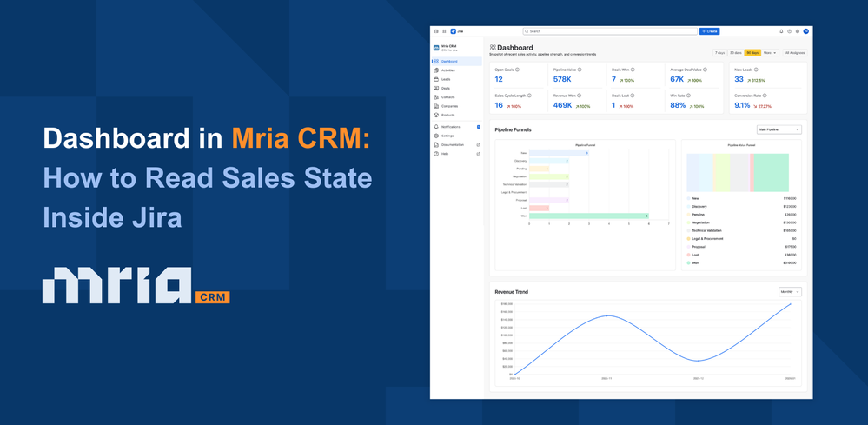Click the New bar in Pipeline Funnel
868x425 pixels.
pyautogui.click(x=559, y=153)
